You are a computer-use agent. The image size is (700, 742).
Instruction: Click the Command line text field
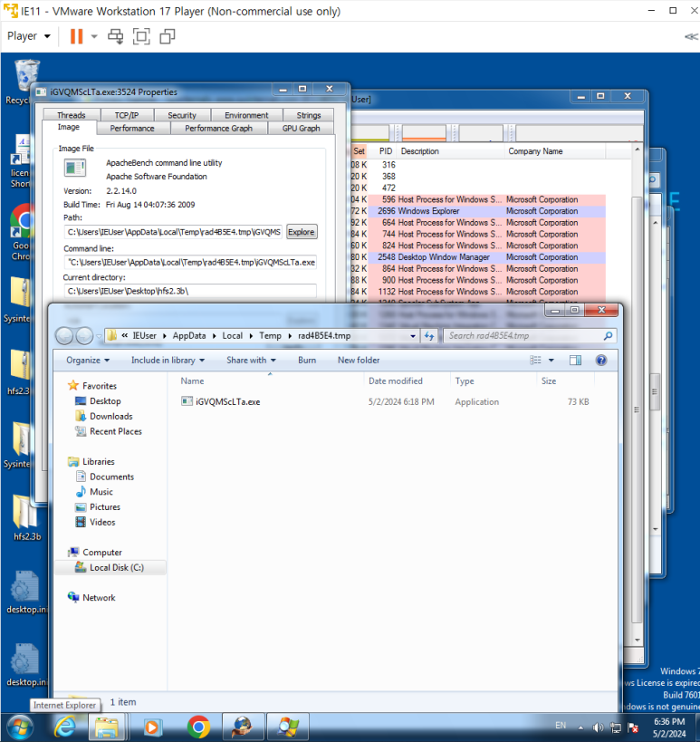[x=190, y=262]
